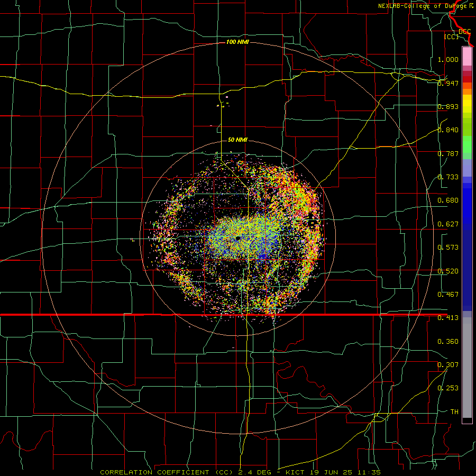Viewport: 476px width, 476px height.
Task: Pick the gray swatch on the color bar
Action: pos(467,368)
